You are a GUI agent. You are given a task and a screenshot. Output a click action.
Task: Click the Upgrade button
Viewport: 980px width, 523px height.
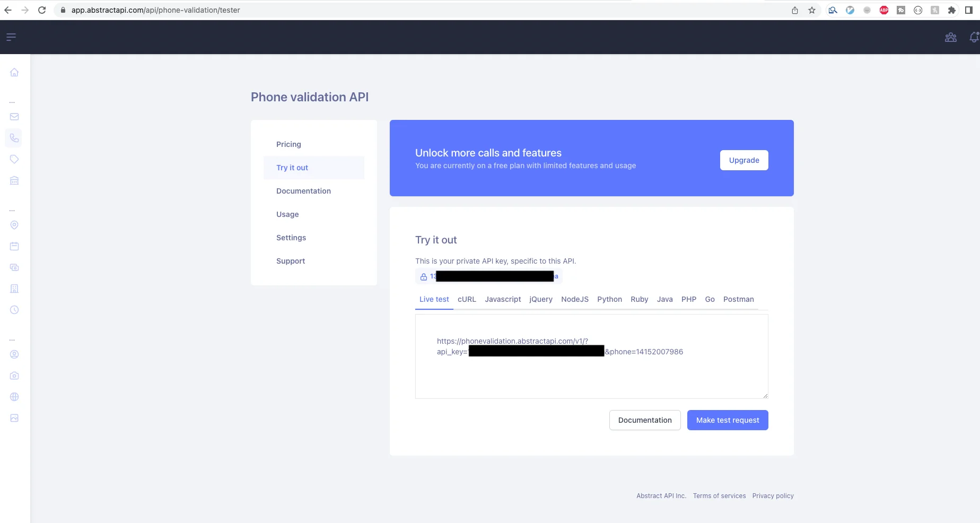[743, 160]
